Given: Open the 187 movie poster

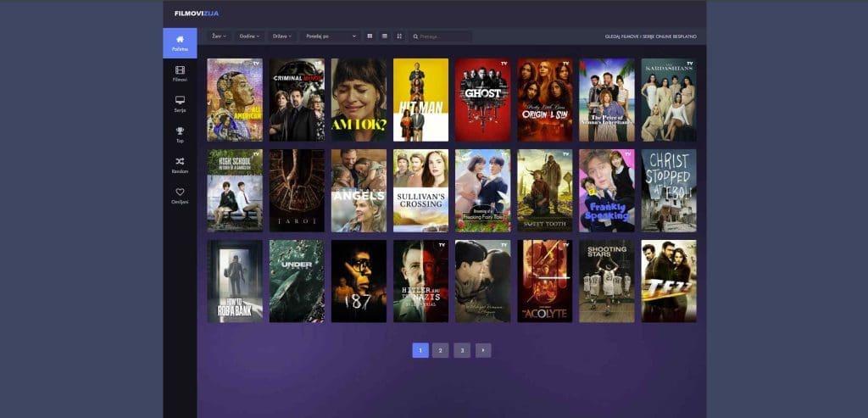Looking at the screenshot, I should (x=359, y=281).
